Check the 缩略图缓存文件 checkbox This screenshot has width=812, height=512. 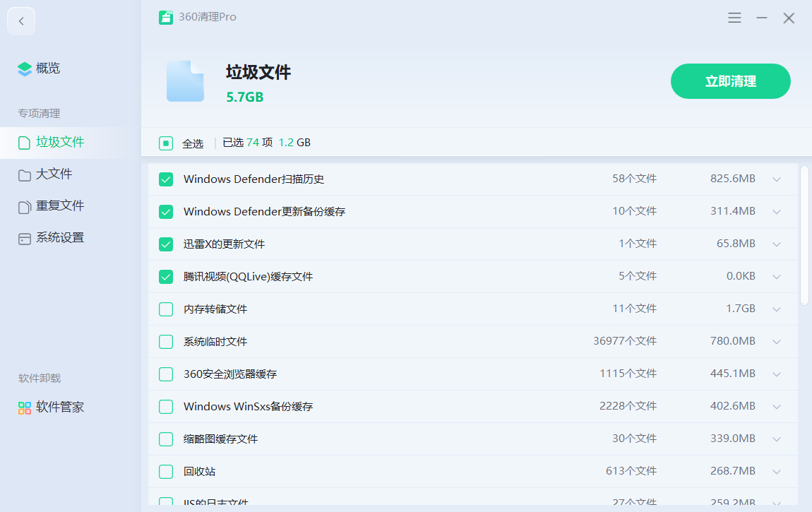pyautogui.click(x=166, y=439)
